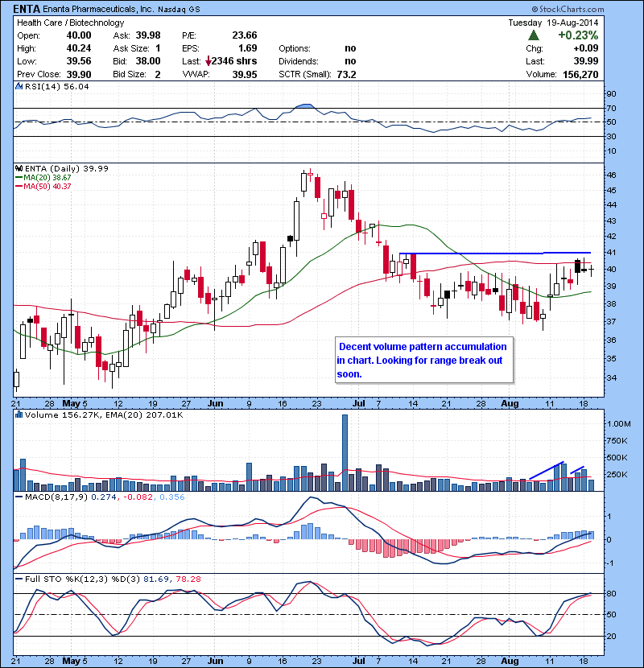
Task: Click the volume bars icon beside Volume label
Action: click(x=19, y=414)
